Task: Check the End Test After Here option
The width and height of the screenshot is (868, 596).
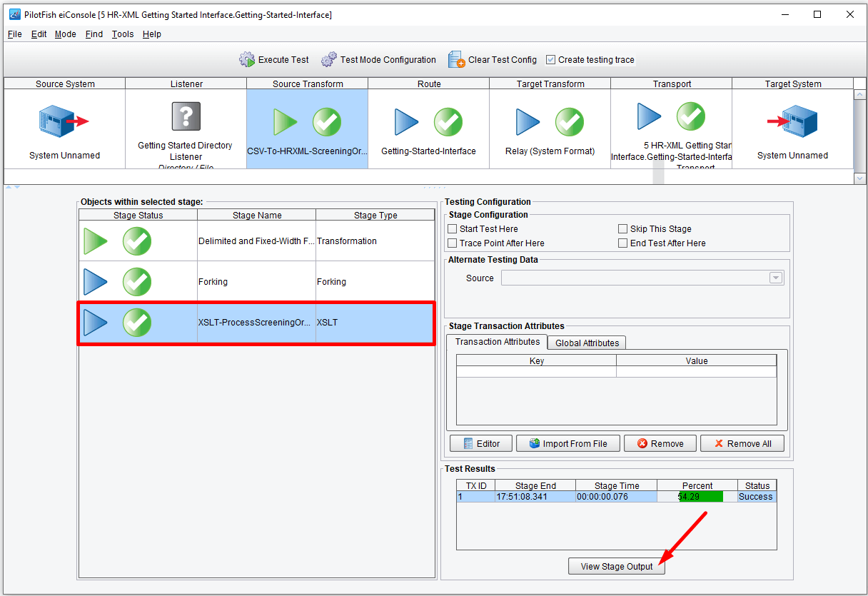Action: click(x=622, y=243)
